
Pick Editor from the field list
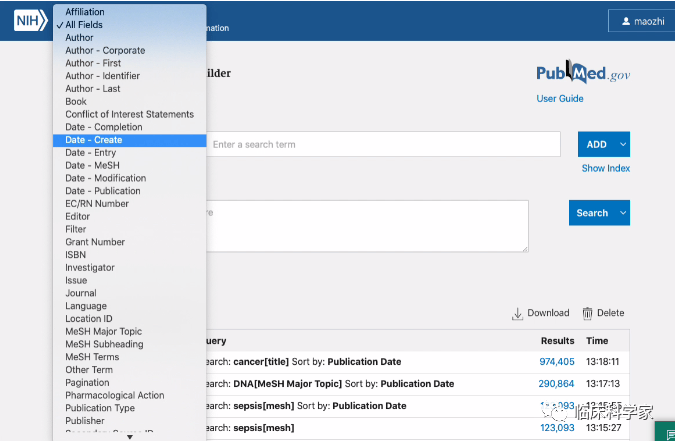(130, 217)
